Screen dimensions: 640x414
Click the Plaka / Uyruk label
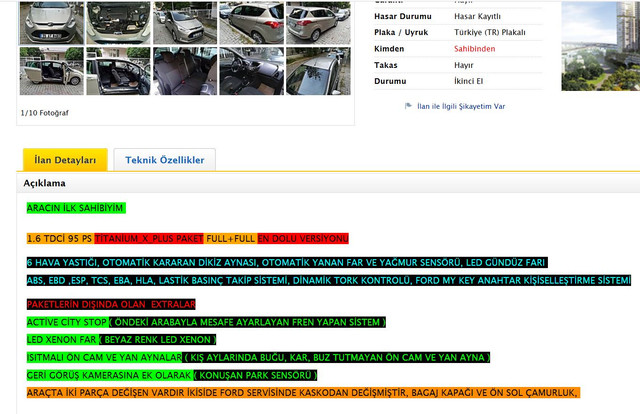coord(401,32)
